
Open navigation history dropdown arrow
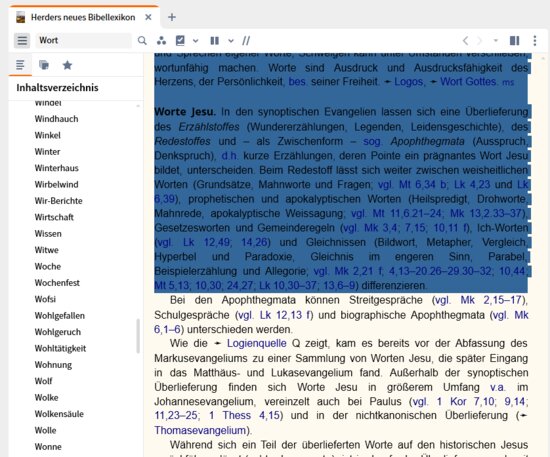pyautogui.click(x=496, y=41)
